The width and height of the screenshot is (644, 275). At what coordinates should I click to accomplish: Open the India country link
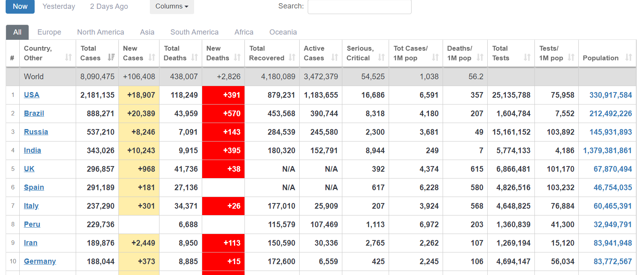pyautogui.click(x=32, y=150)
